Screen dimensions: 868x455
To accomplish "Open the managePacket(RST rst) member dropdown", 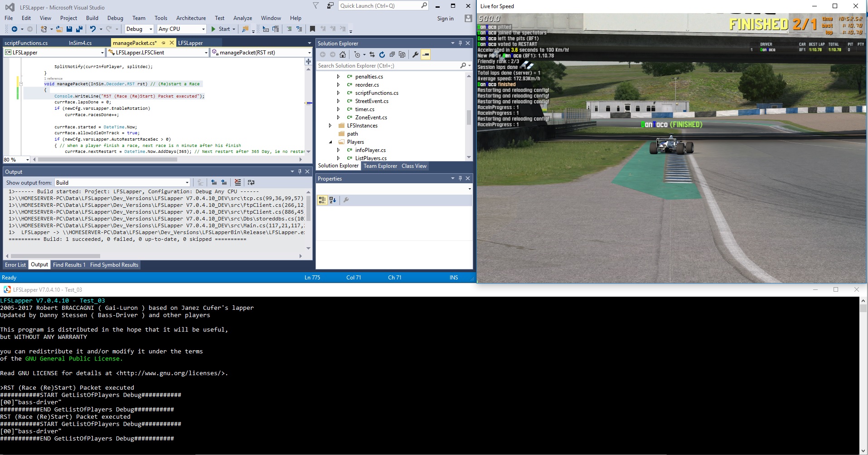I will coord(262,53).
